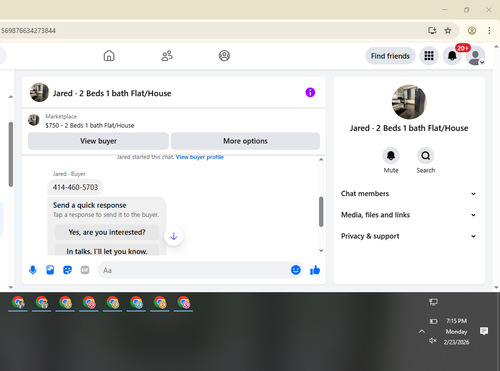
Task: Click the large listing photo in the side panel
Action: (409, 102)
